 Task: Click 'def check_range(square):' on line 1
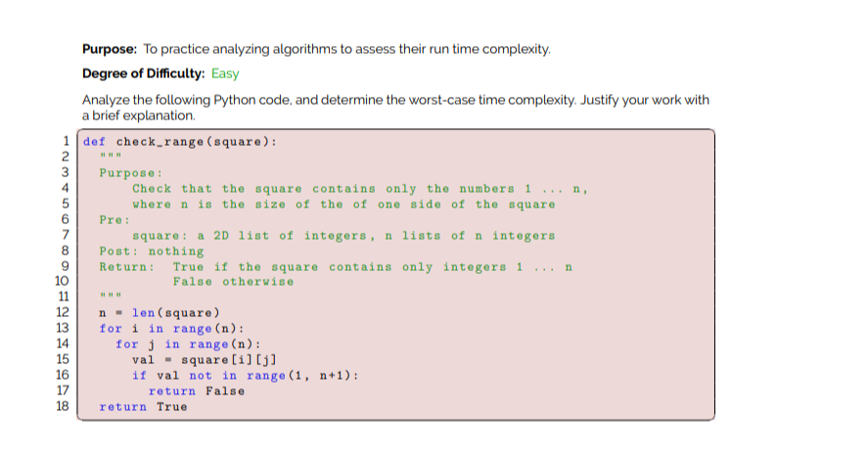click(180, 142)
